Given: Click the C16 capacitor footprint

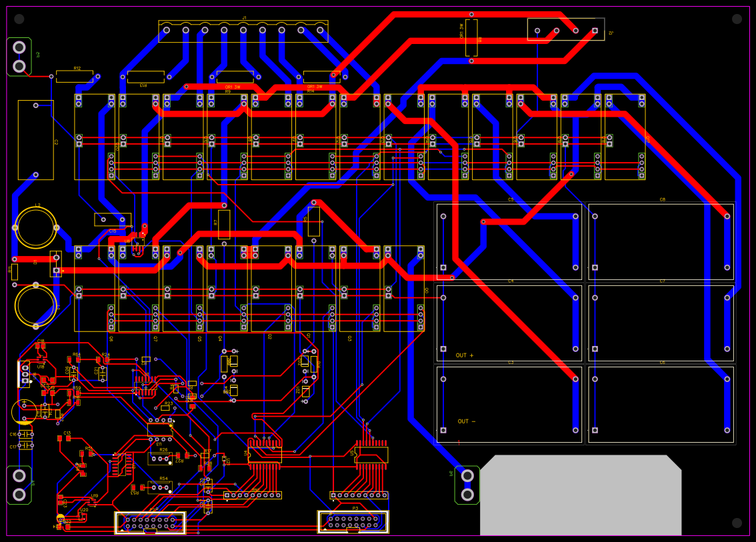Looking at the screenshot, I should pos(25,435).
